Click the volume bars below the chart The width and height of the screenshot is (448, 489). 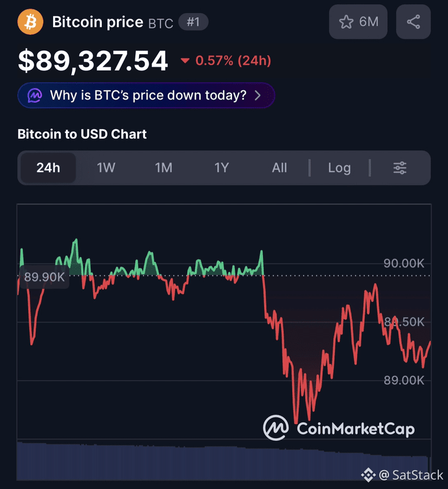coord(223,461)
